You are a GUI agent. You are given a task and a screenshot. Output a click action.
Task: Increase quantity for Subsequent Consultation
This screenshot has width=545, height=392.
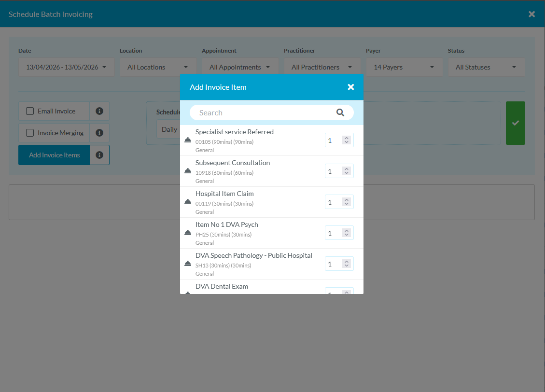coord(347,169)
